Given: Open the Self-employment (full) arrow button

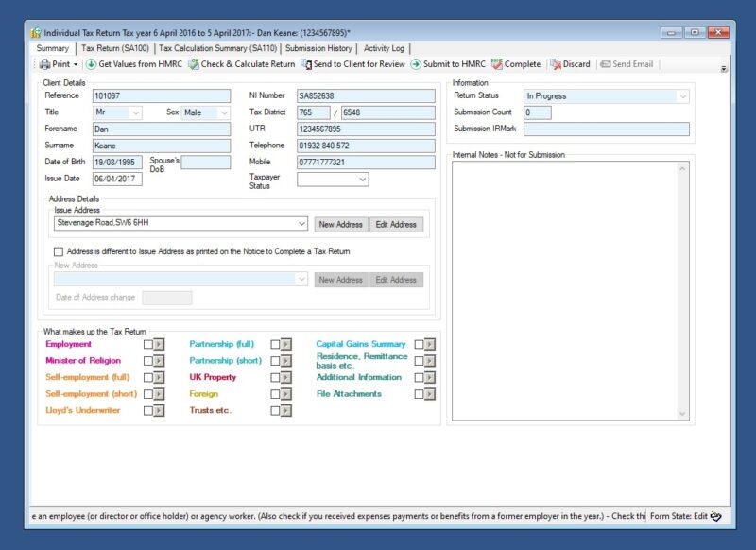Looking at the screenshot, I should (x=159, y=377).
